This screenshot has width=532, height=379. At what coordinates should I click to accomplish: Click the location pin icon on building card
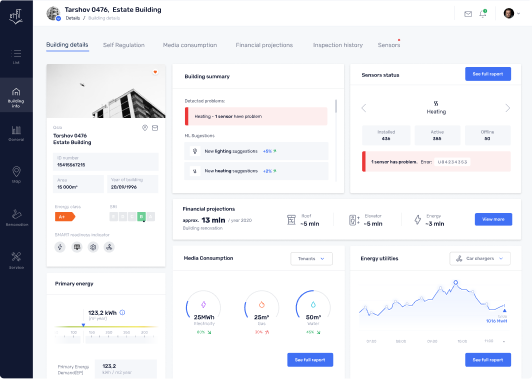[145, 128]
